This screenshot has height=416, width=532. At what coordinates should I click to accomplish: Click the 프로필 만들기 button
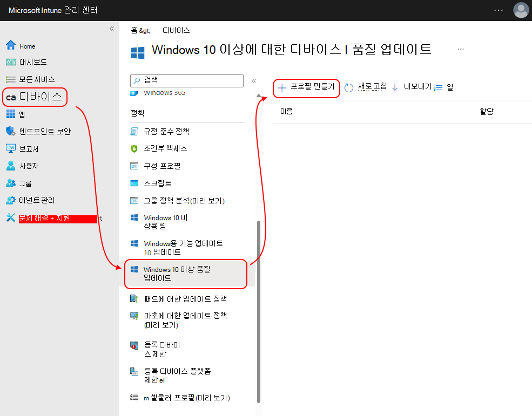pyautogui.click(x=306, y=86)
